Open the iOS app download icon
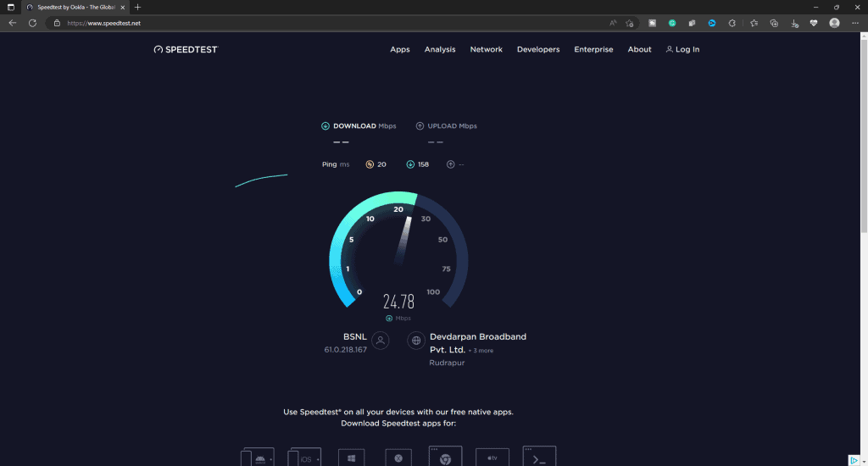This screenshot has width=868, height=466. click(304, 458)
